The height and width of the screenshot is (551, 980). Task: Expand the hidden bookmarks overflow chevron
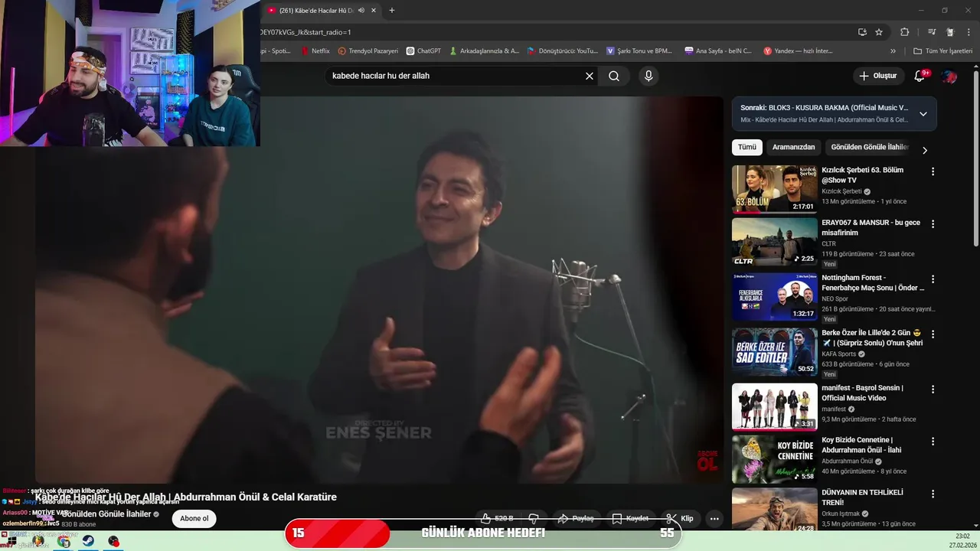click(893, 51)
